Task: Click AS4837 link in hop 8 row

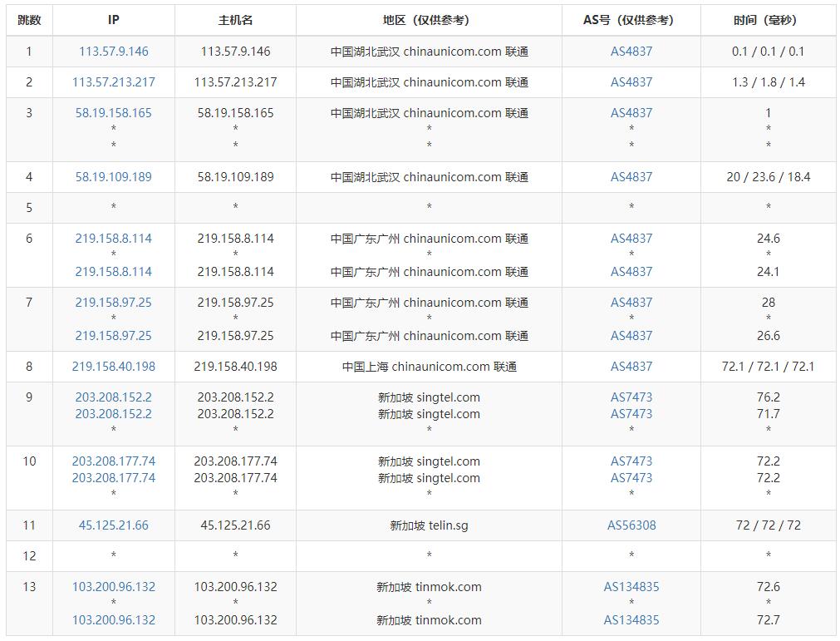Action: click(x=631, y=367)
